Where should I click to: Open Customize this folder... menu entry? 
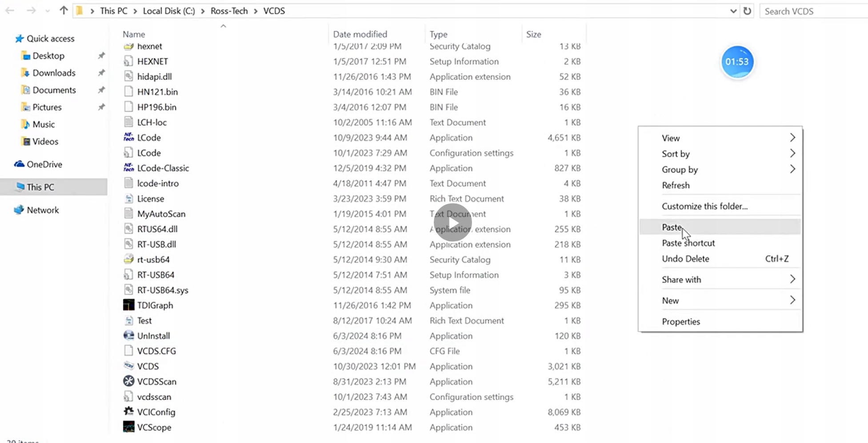(720, 206)
